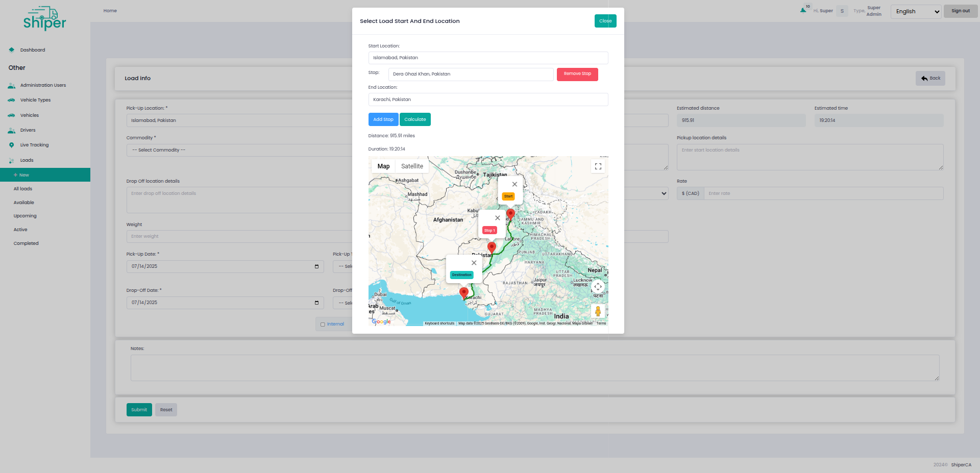Switch the map to Satellite view
980x473 pixels.
411,166
